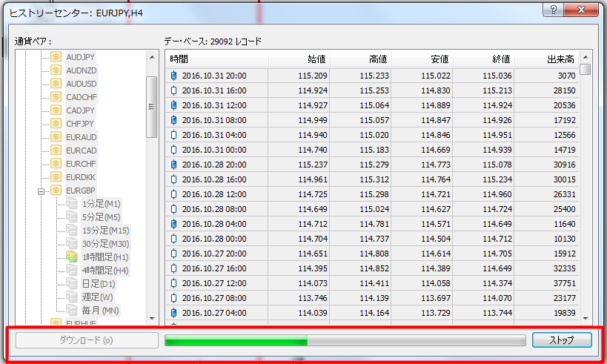Click the 始値 column header
Screen dimensions: 607x364
coord(299,59)
